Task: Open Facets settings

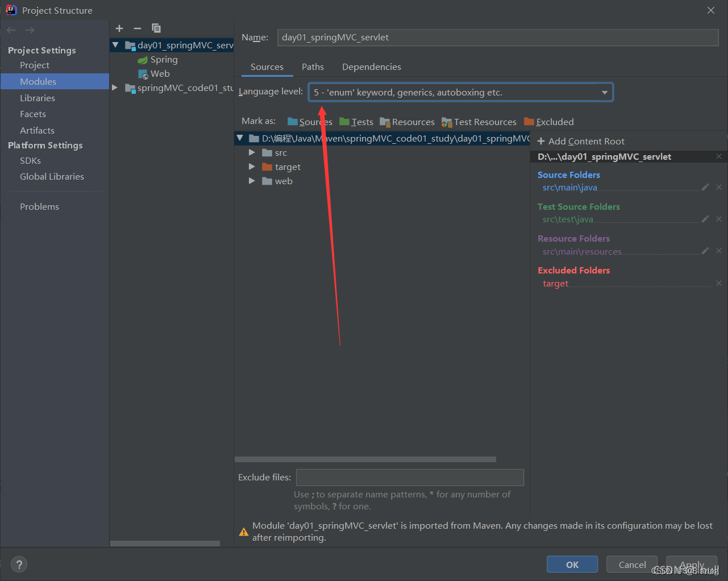Action: [x=33, y=114]
